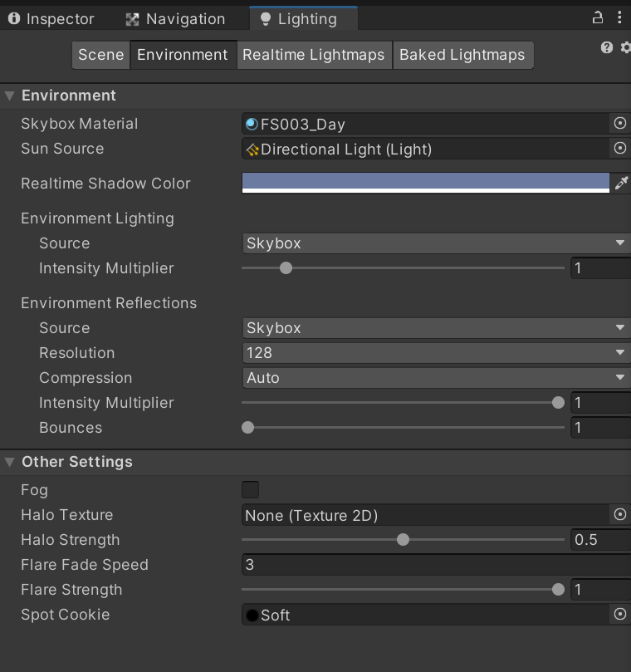Click the Reflections Intensity Multiplier value field
The width and height of the screenshot is (631, 672).
600,402
